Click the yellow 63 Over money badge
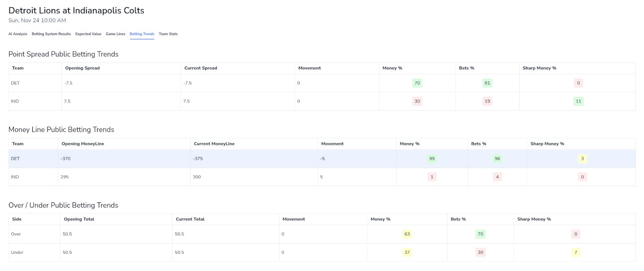 click(x=407, y=234)
